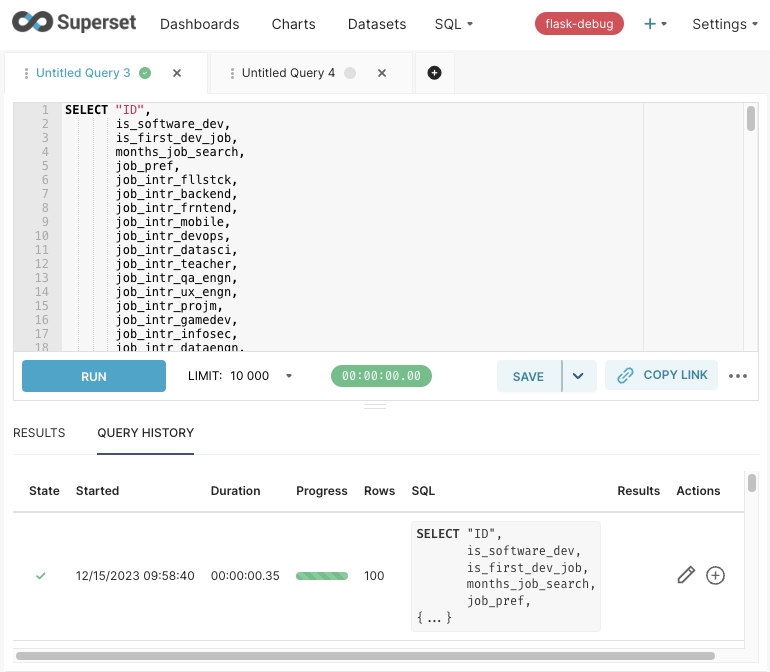This screenshot has height=672, width=770.
Task: Expand the SQL navigation menu
Action: [454, 24]
